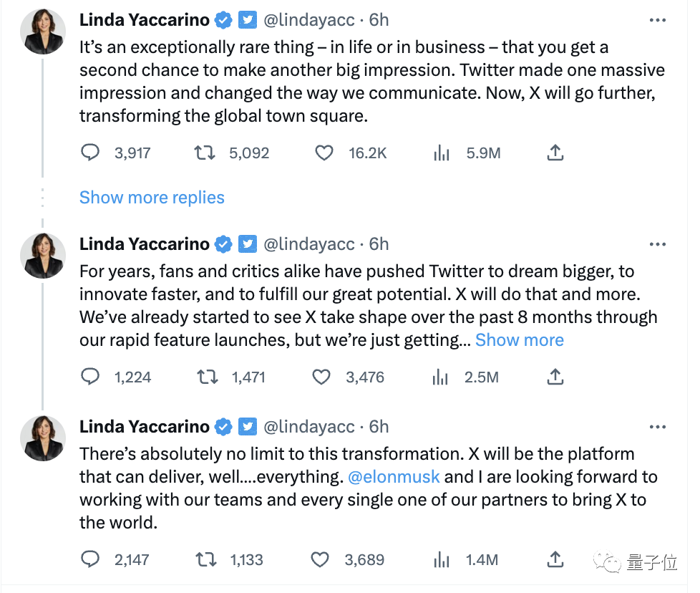Screen dimensions: 700x593
Task: Like the tweet with 3,689 likes
Action: point(322,559)
